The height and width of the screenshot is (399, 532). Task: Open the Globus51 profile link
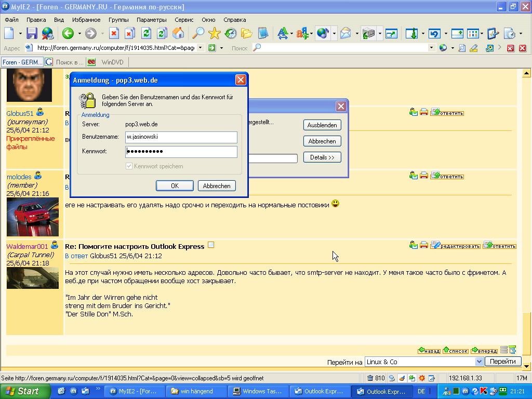(x=20, y=113)
